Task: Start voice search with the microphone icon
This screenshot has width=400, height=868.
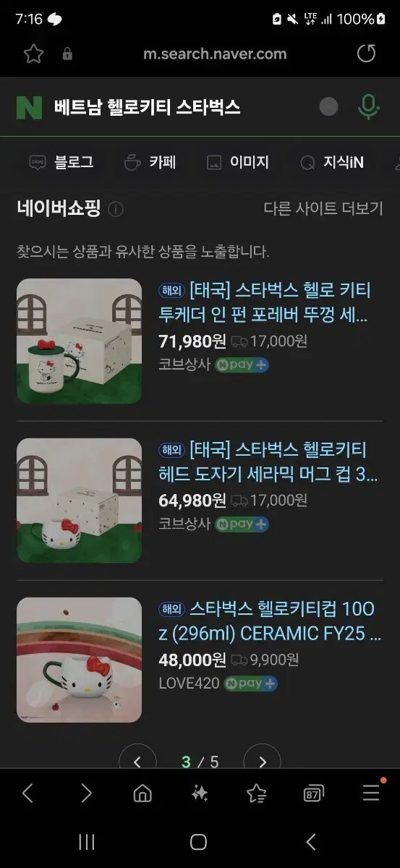Action: (x=368, y=107)
